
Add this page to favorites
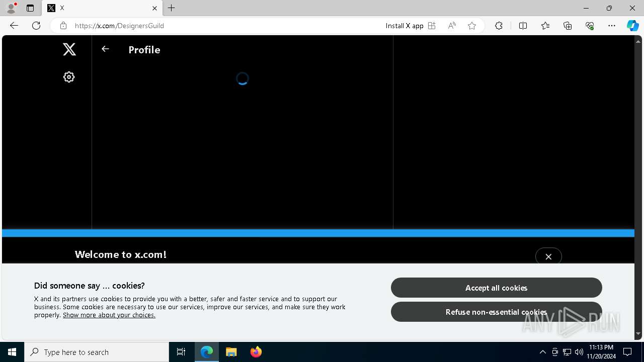click(x=472, y=26)
